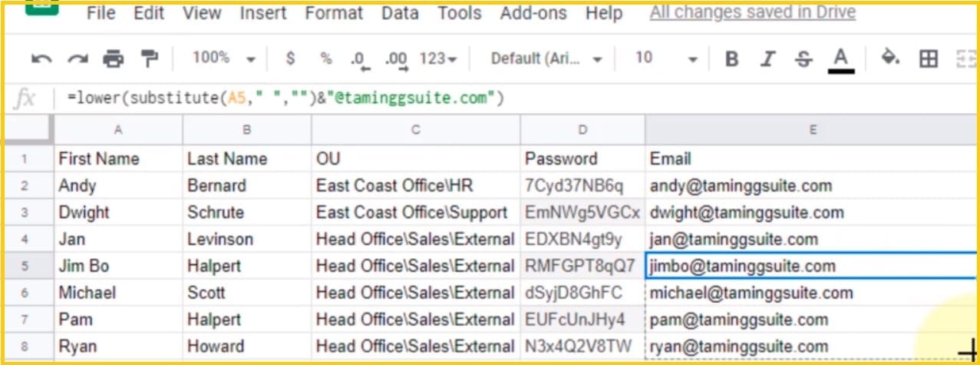980x365 pixels.
Task: Toggle Strikethrough formatting
Action: coord(803,58)
